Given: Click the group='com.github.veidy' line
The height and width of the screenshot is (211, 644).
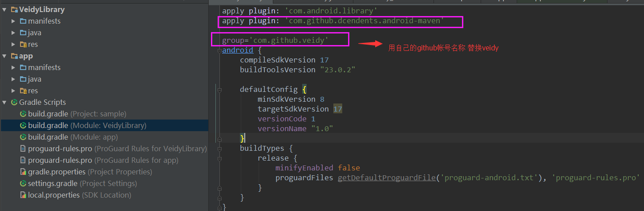Looking at the screenshot, I should pyautogui.click(x=275, y=41).
